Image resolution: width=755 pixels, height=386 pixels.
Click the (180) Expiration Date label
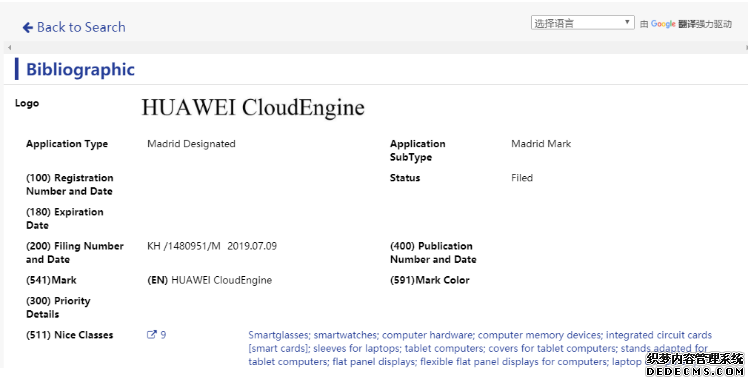pyautogui.click(x=65, y=219)
